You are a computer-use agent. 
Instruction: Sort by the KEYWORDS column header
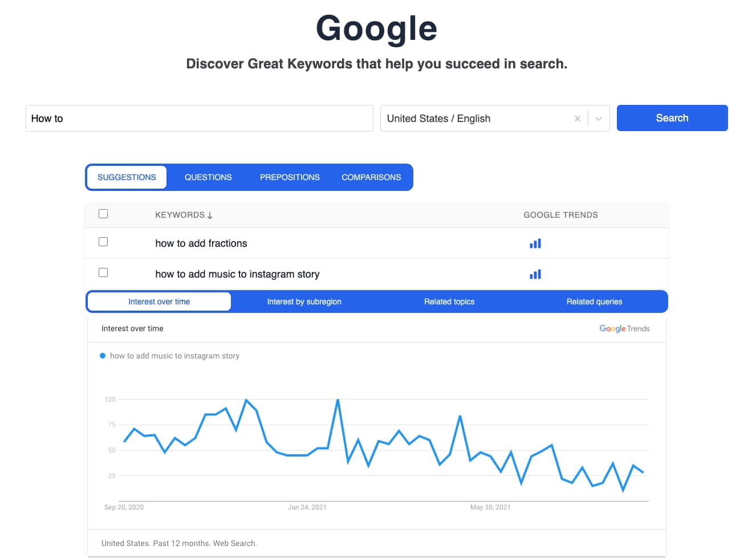(x=184, y=215)
